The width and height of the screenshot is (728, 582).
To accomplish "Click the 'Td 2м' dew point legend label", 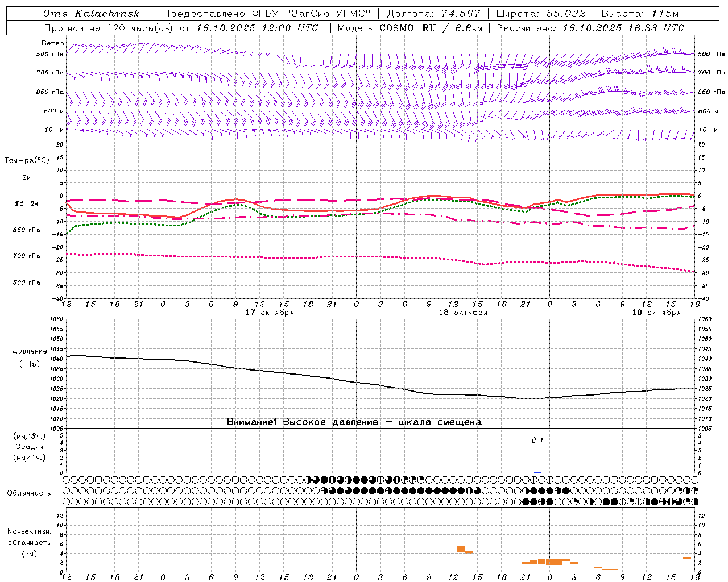I will (27, 204).
